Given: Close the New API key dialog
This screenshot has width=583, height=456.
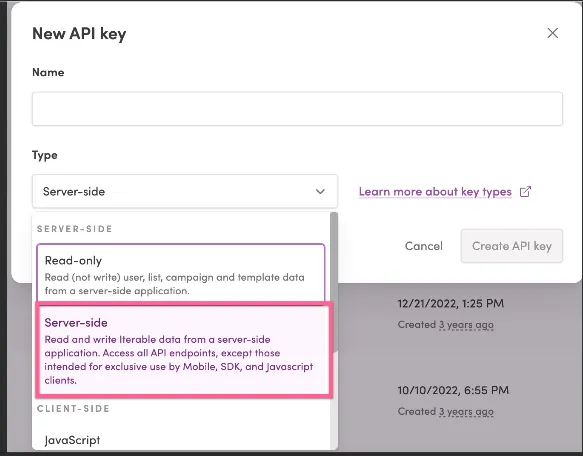Looking at the screenshot, I should point(553,33).
